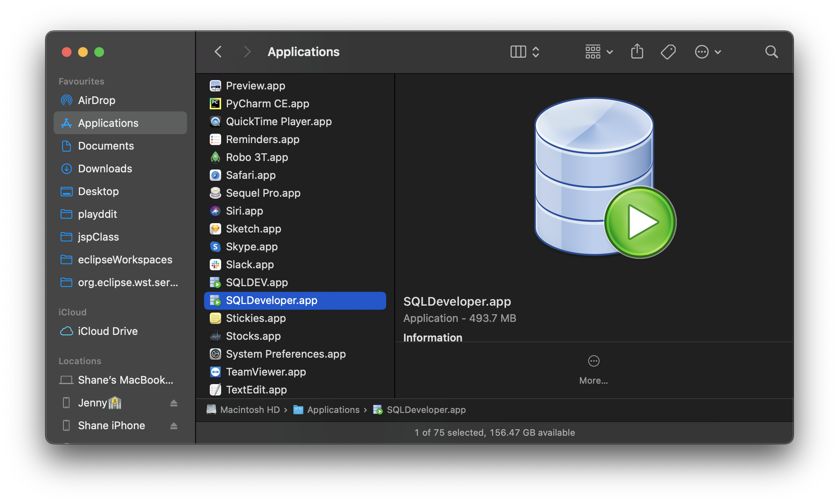The height and width of the screenshot is (504, 839).
Task: Eject Shane iPhone from sidebar
Action: [x=174, y=426]
